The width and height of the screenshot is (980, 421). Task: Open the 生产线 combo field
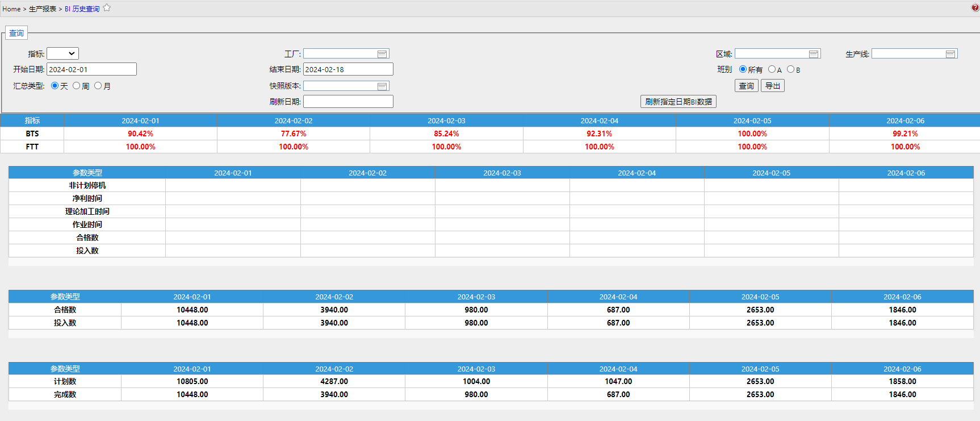[x=914, y=54]
